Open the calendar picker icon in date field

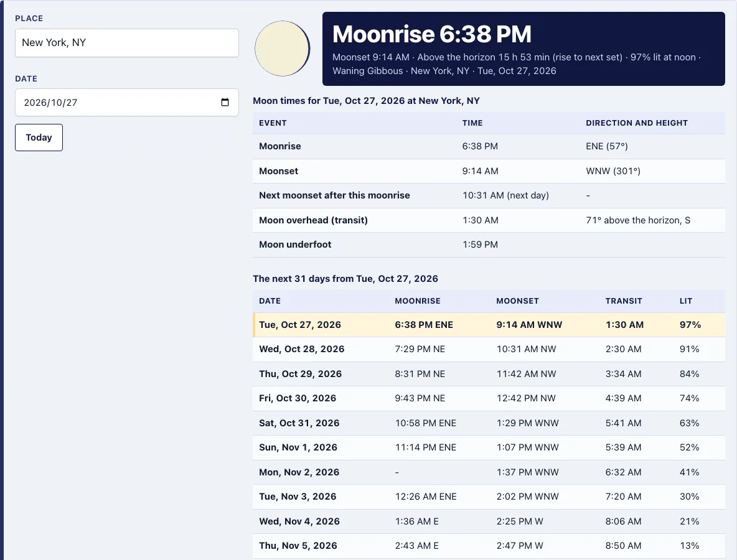click(x=225, y=103)
